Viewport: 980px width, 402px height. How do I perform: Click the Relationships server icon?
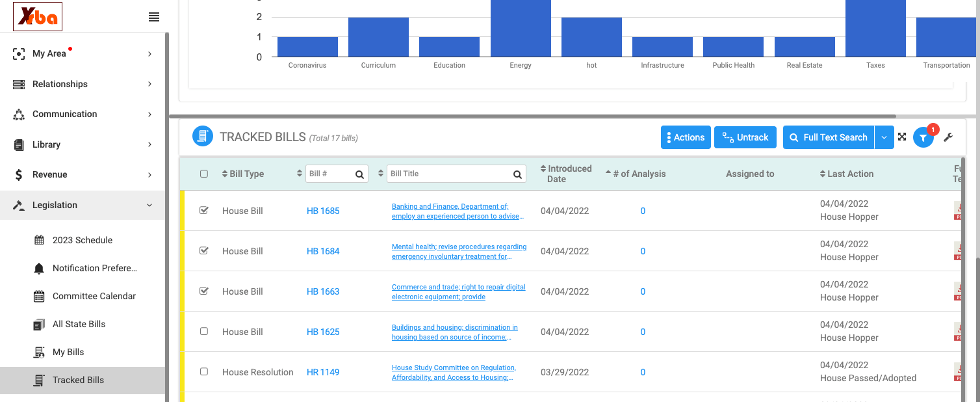19,84
